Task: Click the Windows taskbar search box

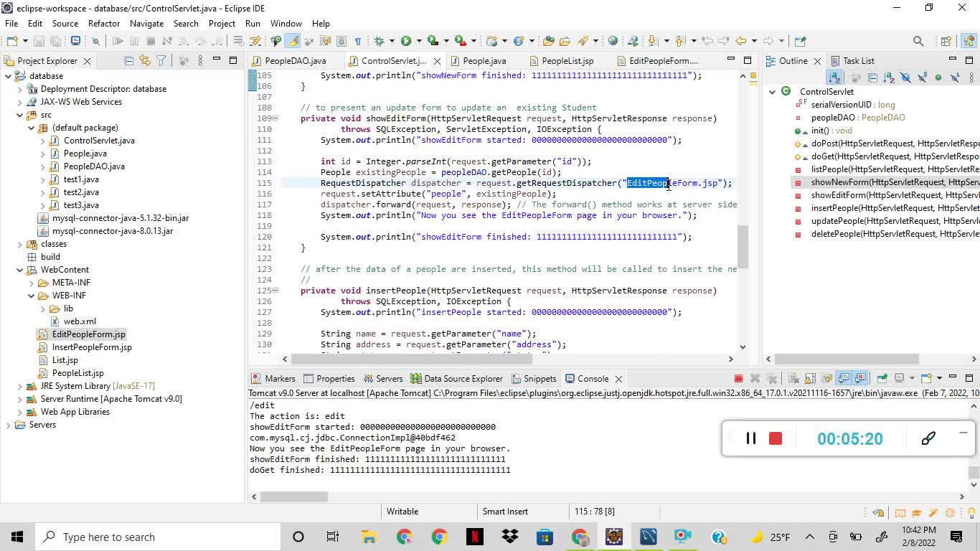Action: 158,537
